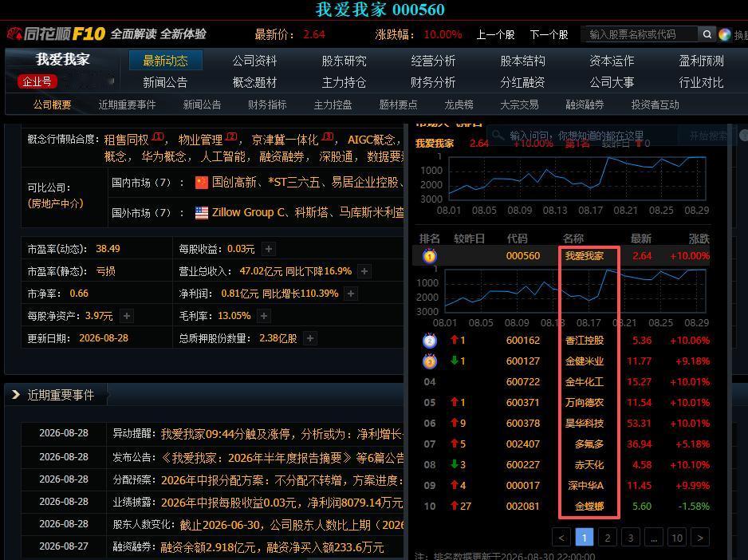Go to next stock 下一个股
The image size is (748, 560).
[549, 34]
